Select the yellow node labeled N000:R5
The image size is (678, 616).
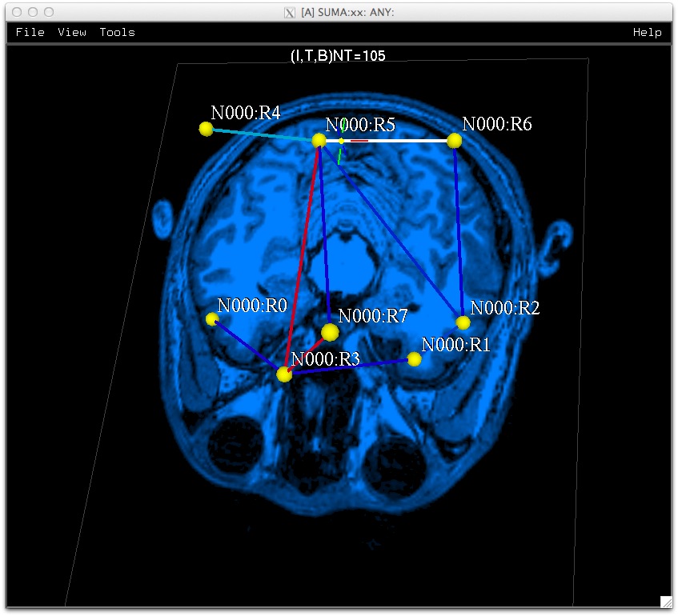[x=319, y=140]
